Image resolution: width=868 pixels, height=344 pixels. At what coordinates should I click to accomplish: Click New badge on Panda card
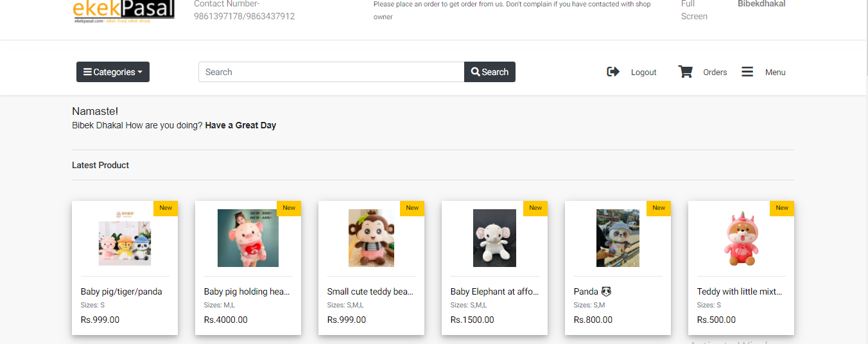coord(659,208)
